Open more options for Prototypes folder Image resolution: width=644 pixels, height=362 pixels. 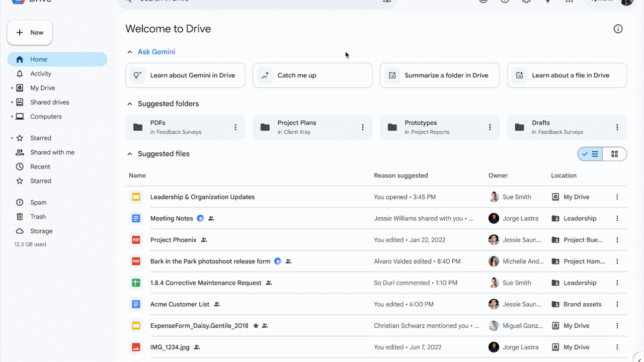[x=490, y=127]
